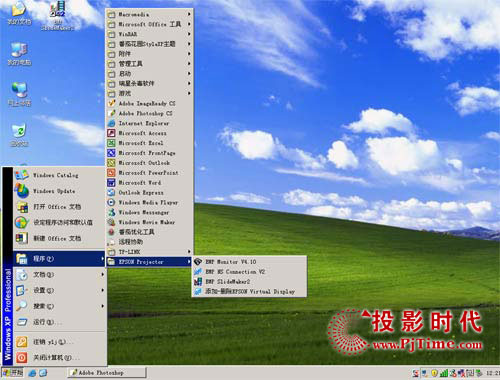
Task: Open the 文档(D) Documents submenu
Action: point(59,274)
